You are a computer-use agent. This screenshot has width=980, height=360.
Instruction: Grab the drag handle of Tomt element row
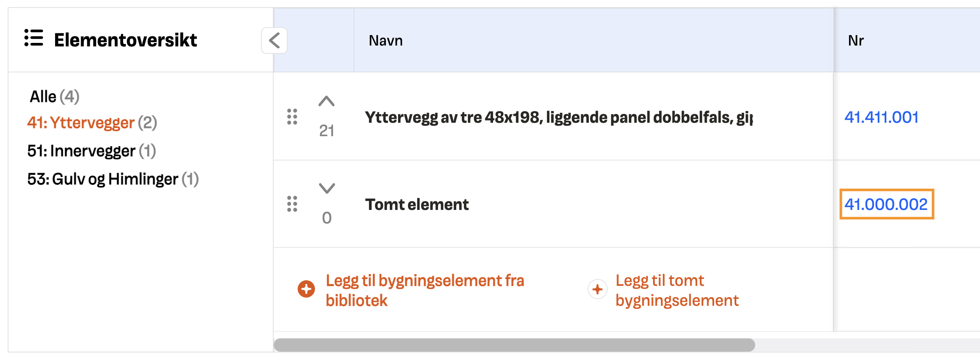point(292,204)
